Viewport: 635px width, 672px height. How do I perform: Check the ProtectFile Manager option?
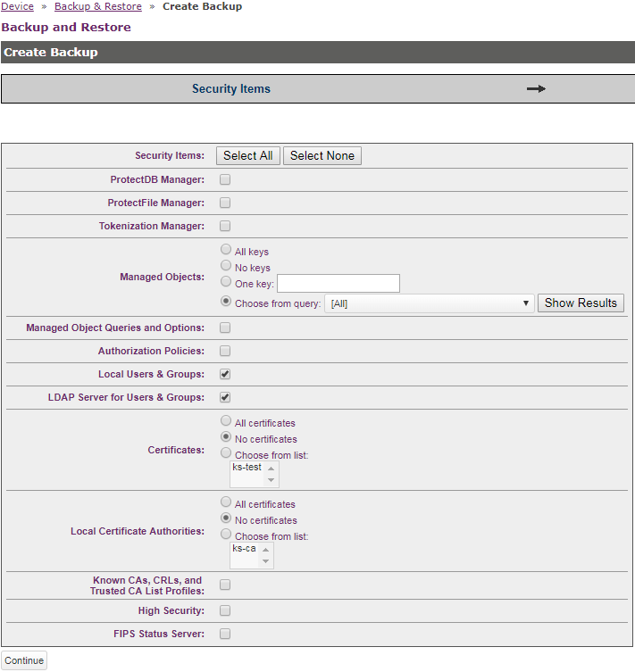tap(225, 203)
